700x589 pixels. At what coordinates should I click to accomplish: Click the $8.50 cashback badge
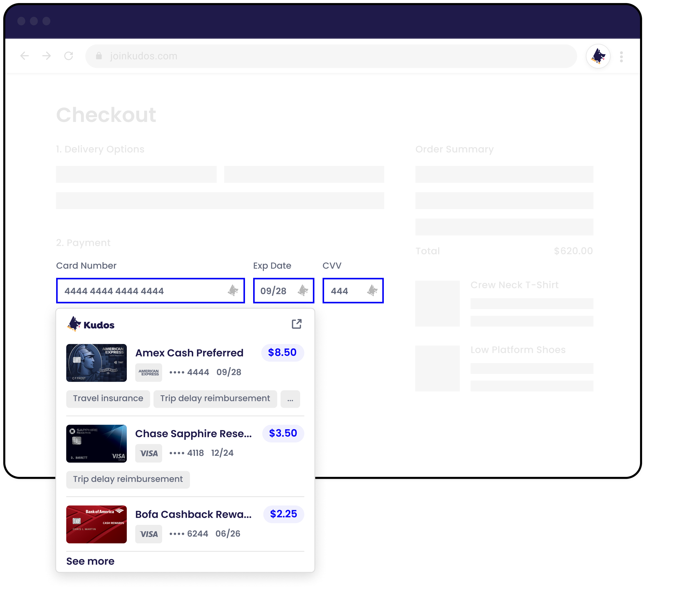(282, 352)
